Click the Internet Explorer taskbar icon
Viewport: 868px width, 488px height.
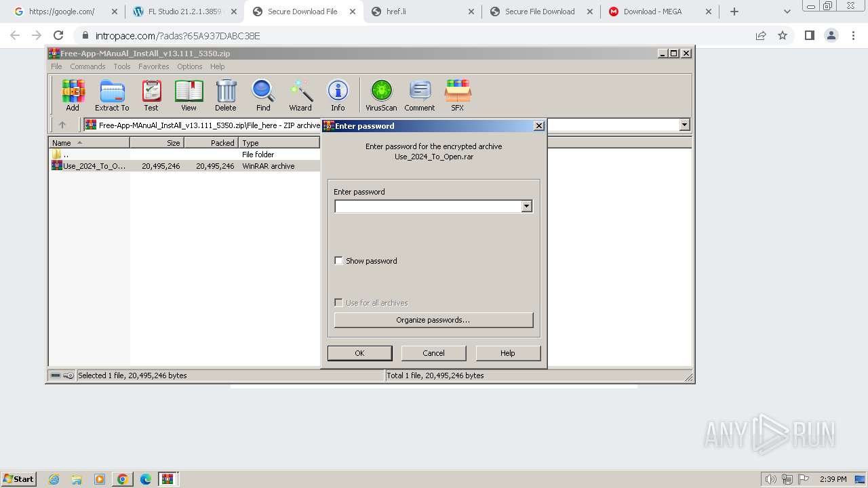pyautogui.click(x=54, y=479)
